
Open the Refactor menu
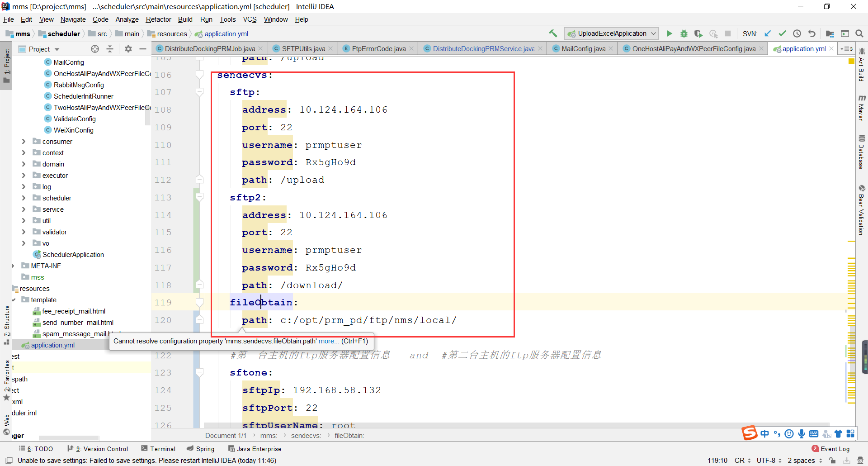(158, 19)
